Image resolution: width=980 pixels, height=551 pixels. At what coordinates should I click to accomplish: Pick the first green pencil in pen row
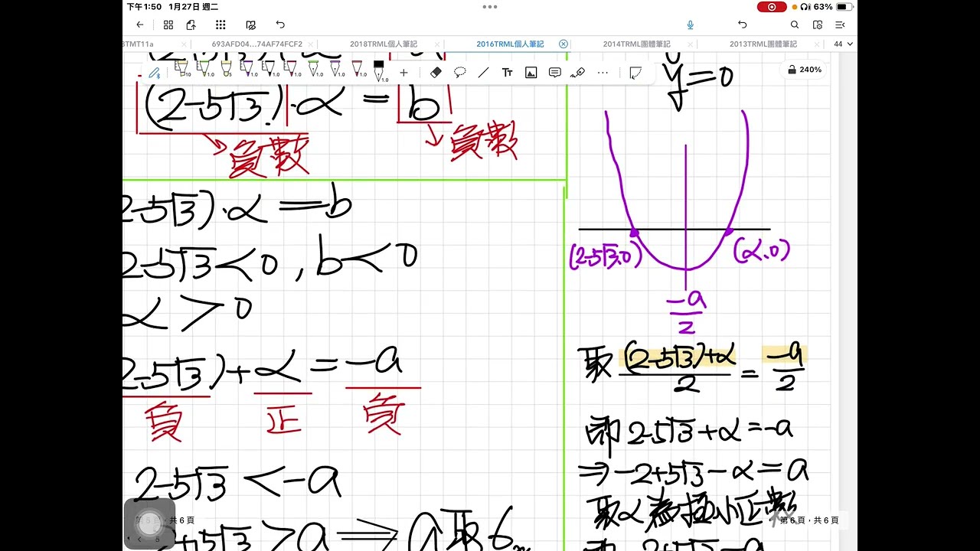(204, 70)
